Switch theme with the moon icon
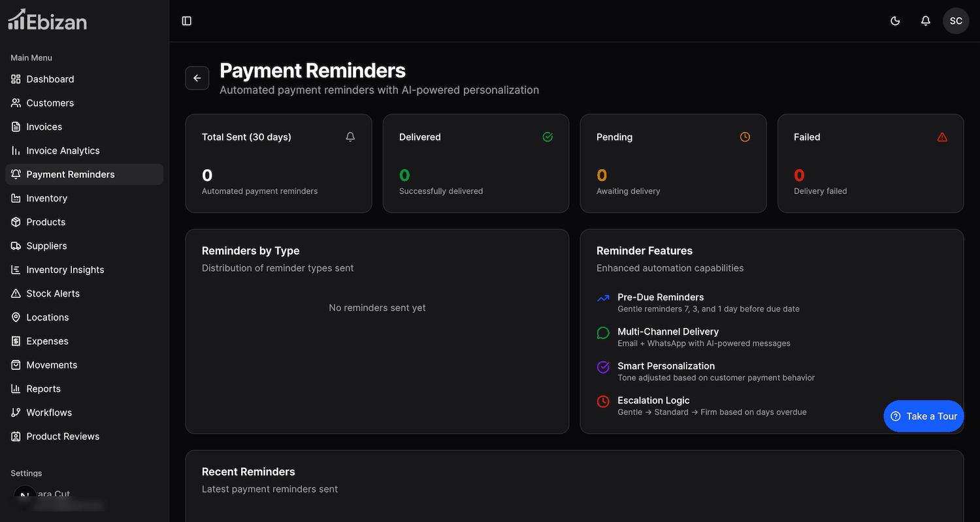Viewport: 980px width, 522px height. coord(895,21)
